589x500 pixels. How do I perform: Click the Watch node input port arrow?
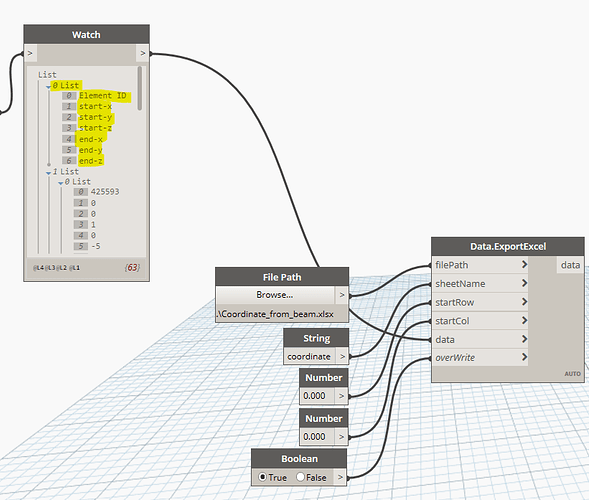(x=30, y=53)
